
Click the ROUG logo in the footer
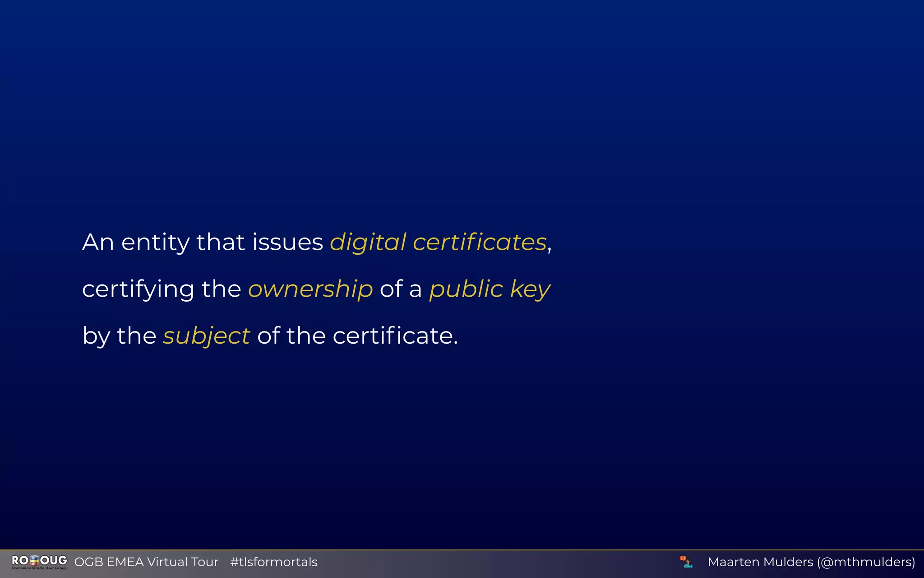click(x=39, y=562)
